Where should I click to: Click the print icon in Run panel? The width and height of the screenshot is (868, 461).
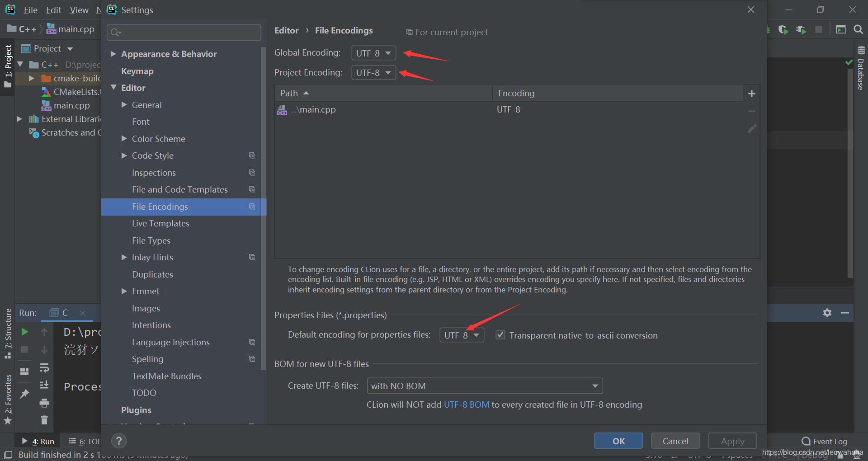pos(44,402)
